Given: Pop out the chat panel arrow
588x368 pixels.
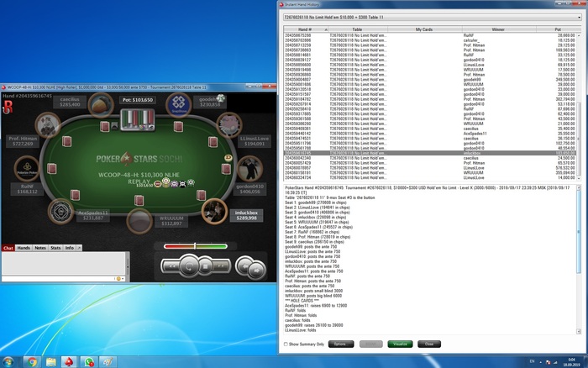Looking at the screenshot, I should (x=79, y=248).
